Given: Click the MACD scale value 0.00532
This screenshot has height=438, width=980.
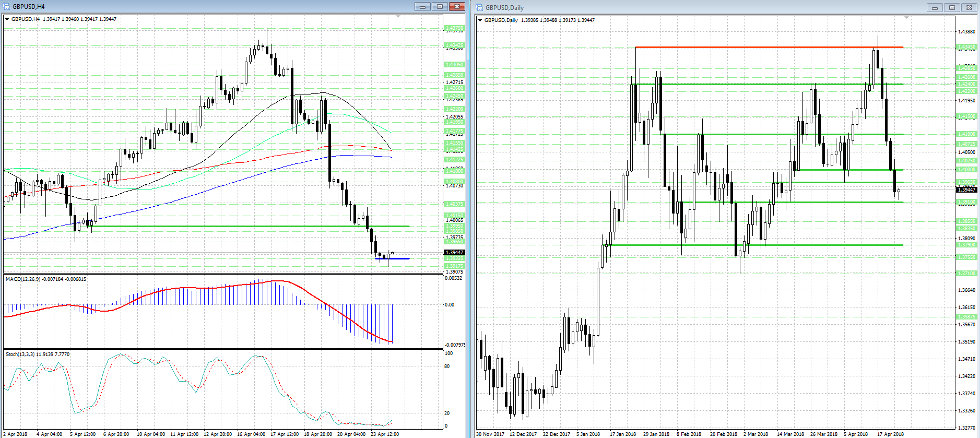Looking at the screenshot, I should point(453,278).
